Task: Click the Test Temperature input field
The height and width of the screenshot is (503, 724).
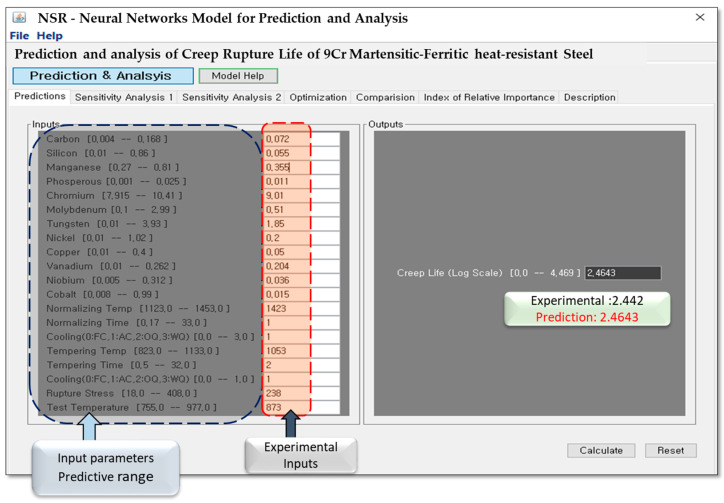Action: pyautogui.click(x=302, y=407)
